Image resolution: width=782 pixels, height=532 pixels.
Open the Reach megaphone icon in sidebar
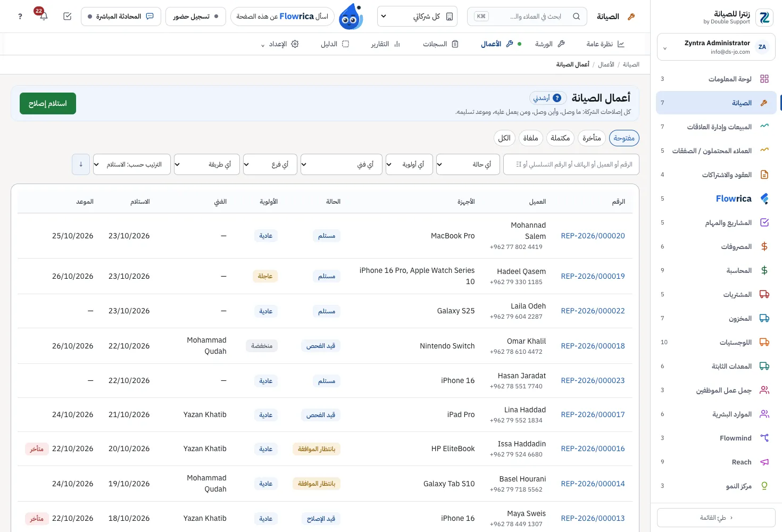coord(764,462)
